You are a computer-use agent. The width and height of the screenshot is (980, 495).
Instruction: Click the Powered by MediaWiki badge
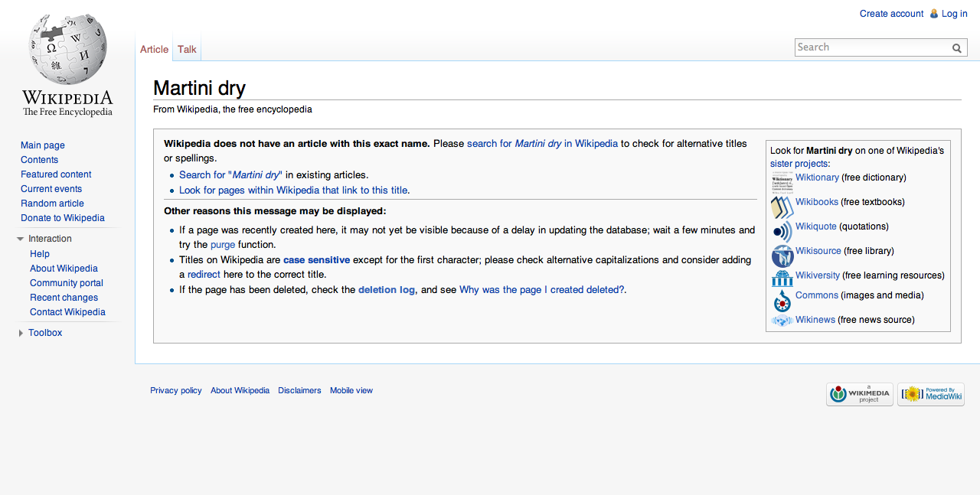pos(930,394)
